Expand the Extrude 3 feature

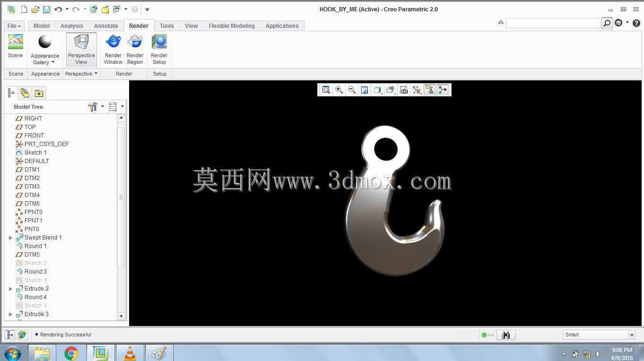[x=10, y=314]
